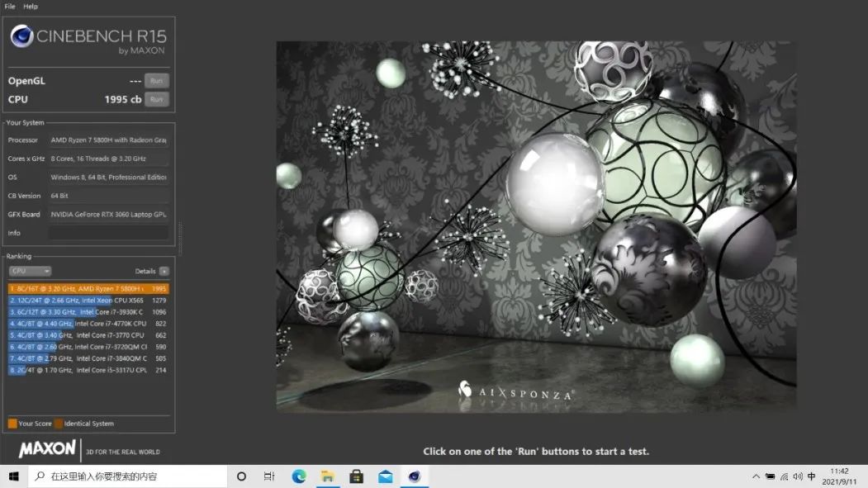Select the AMD Ryzen 7 5800H ranking row
868x488 pixels.
(x=88, y=289)
